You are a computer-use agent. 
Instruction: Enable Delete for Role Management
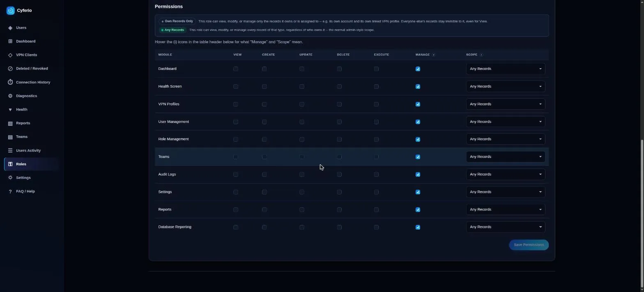click(339, 139)
